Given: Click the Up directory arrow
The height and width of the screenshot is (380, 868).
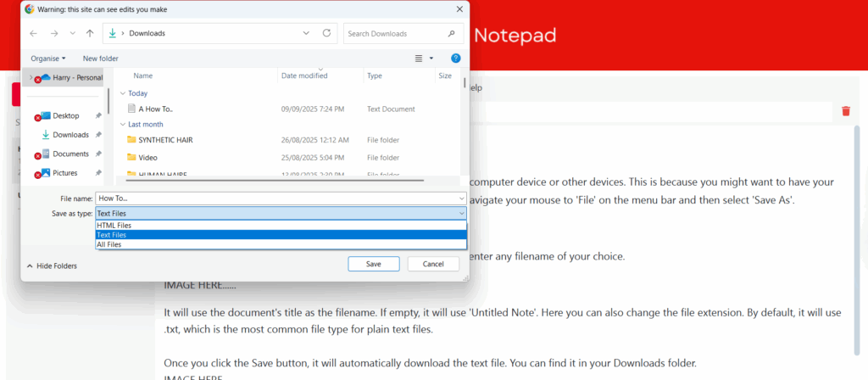Looking at the screenshot, I should (x=90, y=34).
